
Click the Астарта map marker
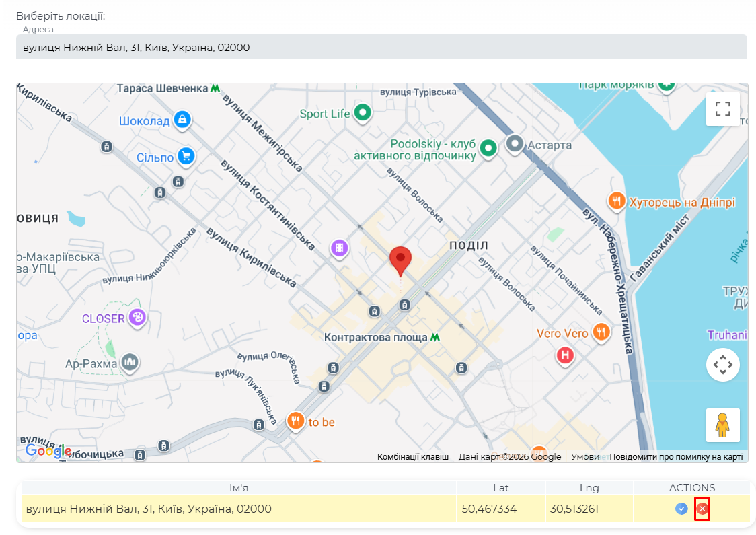515,143
